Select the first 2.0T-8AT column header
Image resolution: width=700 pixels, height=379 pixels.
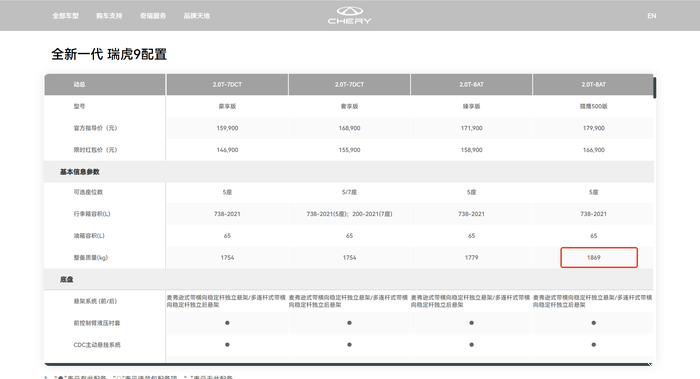[471, 84]
